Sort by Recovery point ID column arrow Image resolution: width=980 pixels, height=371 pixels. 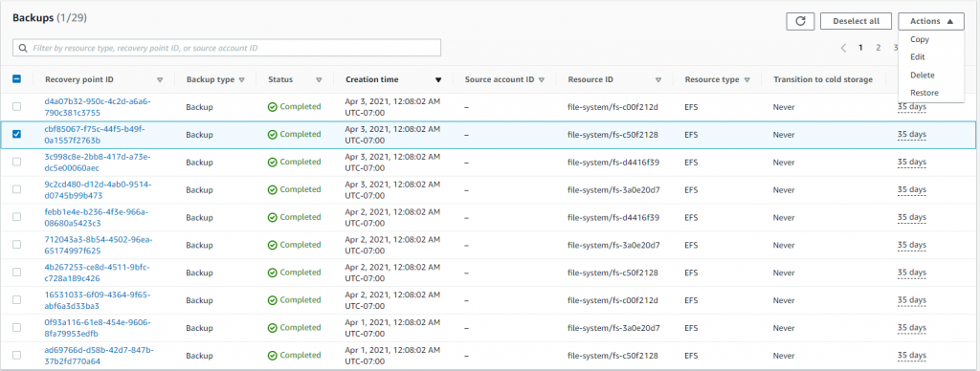click(160, 80)
